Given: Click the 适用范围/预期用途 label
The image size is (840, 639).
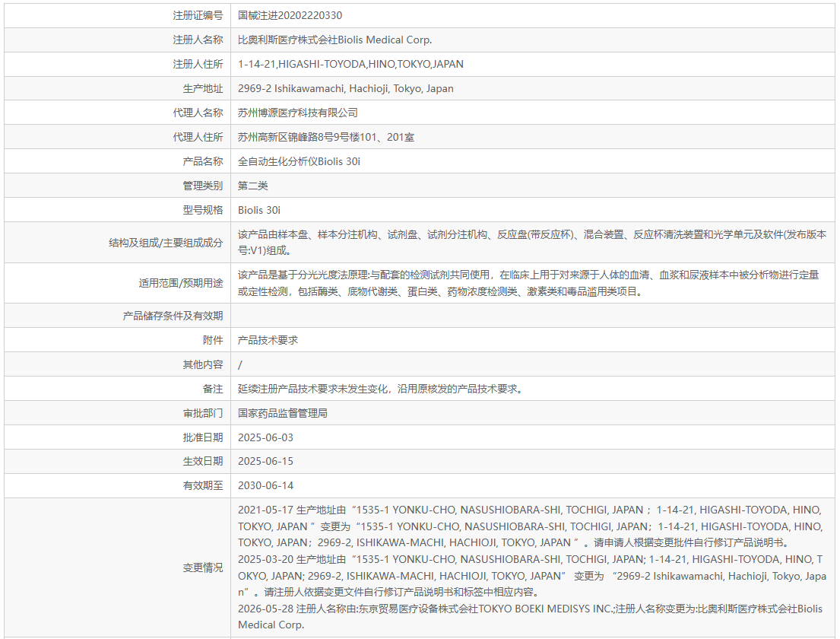Looking at the screenshot, I should coord(181,283).
